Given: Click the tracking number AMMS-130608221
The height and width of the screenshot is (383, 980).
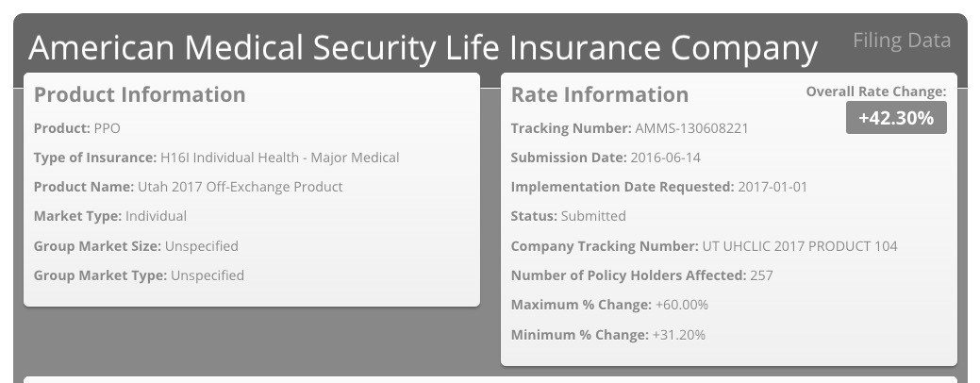Looking at the screenshot, I should [x=691, y=128].
